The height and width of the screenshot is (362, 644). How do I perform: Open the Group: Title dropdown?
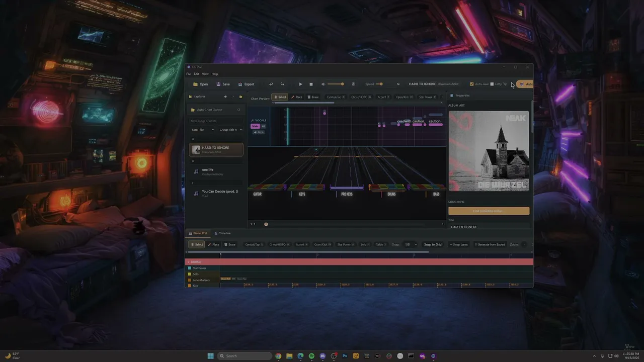click(x=230, y=130)
